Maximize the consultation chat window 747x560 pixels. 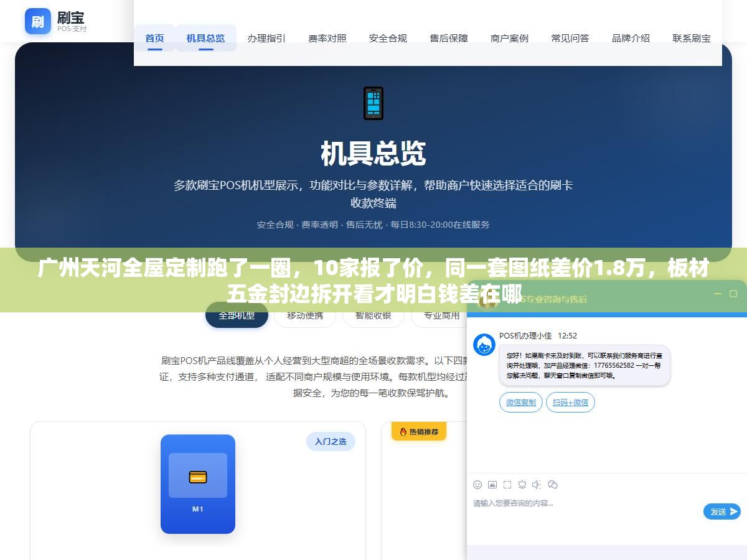click(733, 294)
